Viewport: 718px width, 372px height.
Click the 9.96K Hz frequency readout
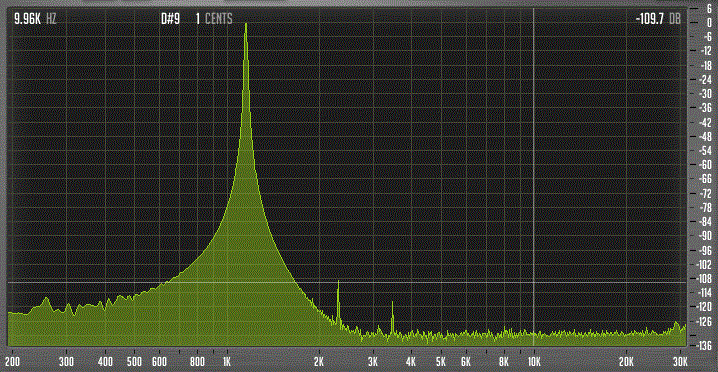click(x=35, y=19)
